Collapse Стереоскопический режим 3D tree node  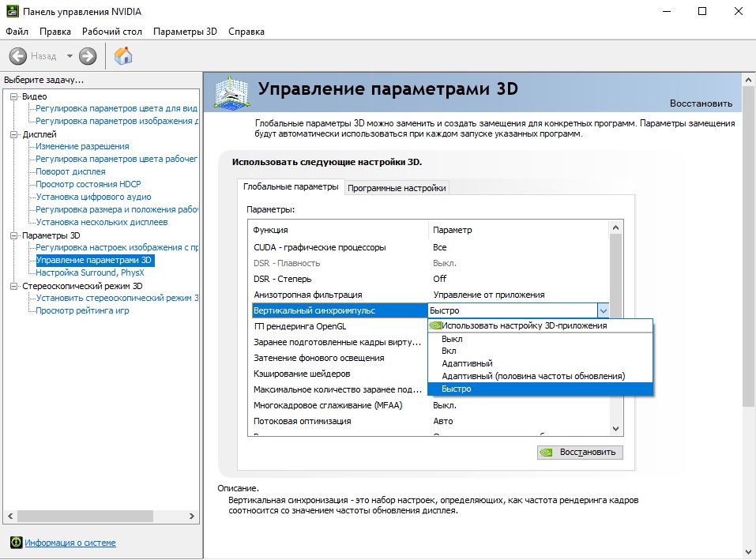14,286
